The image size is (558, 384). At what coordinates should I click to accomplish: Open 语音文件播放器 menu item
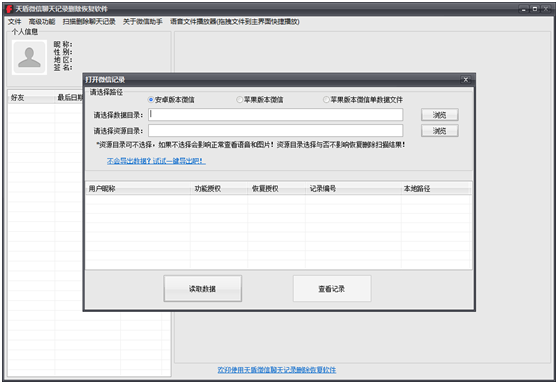coord(235,22)
